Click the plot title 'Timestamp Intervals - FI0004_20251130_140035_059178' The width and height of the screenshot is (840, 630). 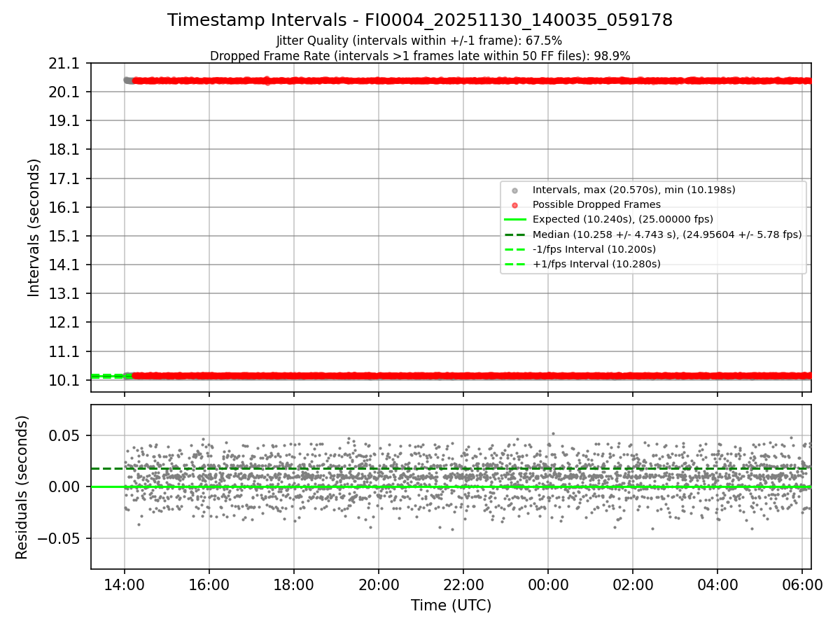tap(420, 20)
